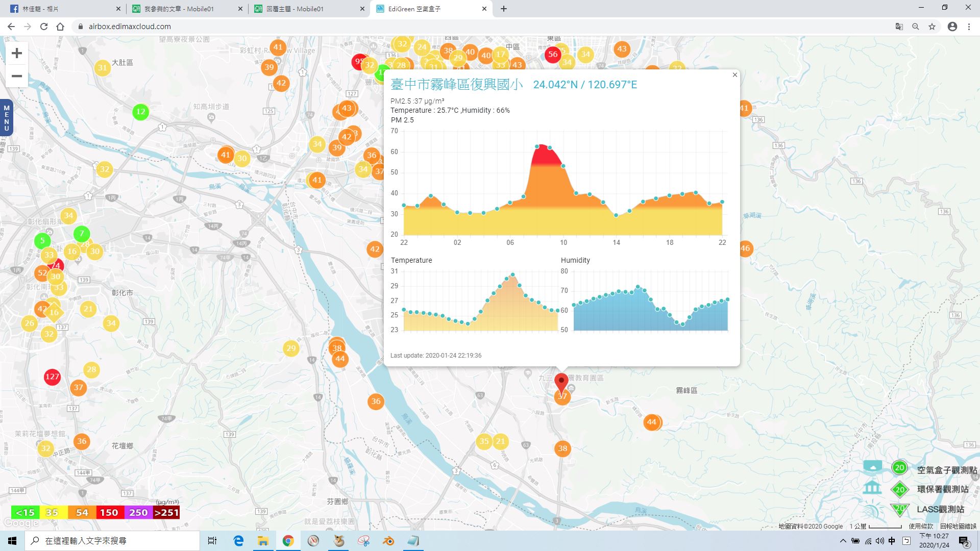Image resolution: width=980 pixels, height=551 pixels.
Task: Open the vertical MENU side tab
Action: [x=7, y=118]
